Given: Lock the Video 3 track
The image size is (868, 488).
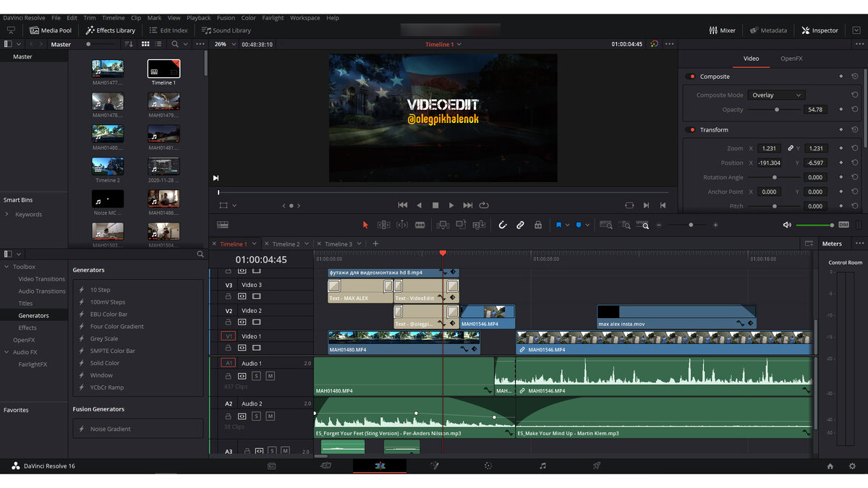Looking at the screenshot, I should point(229,296).
